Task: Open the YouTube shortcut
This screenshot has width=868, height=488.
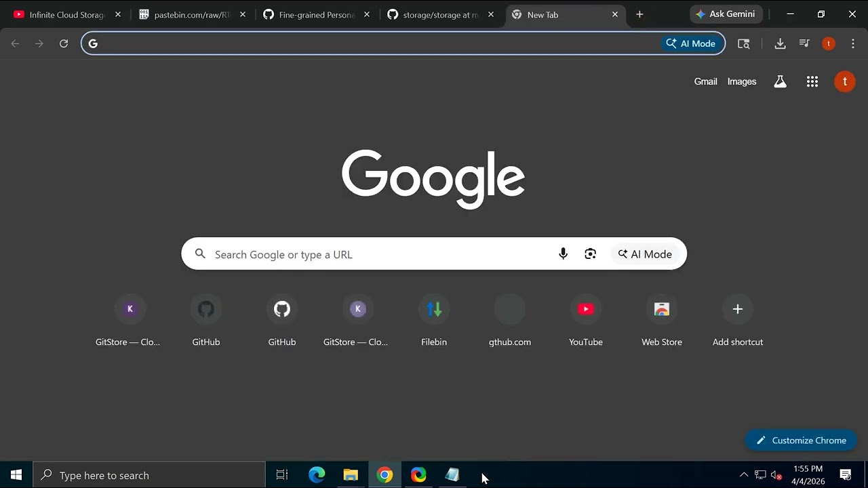Action: point(586,321)
